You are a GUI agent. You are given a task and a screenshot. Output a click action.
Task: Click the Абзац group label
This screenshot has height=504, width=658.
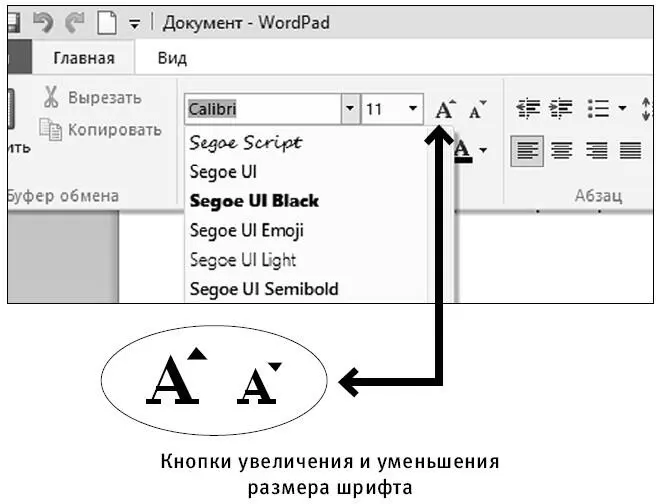598,196
